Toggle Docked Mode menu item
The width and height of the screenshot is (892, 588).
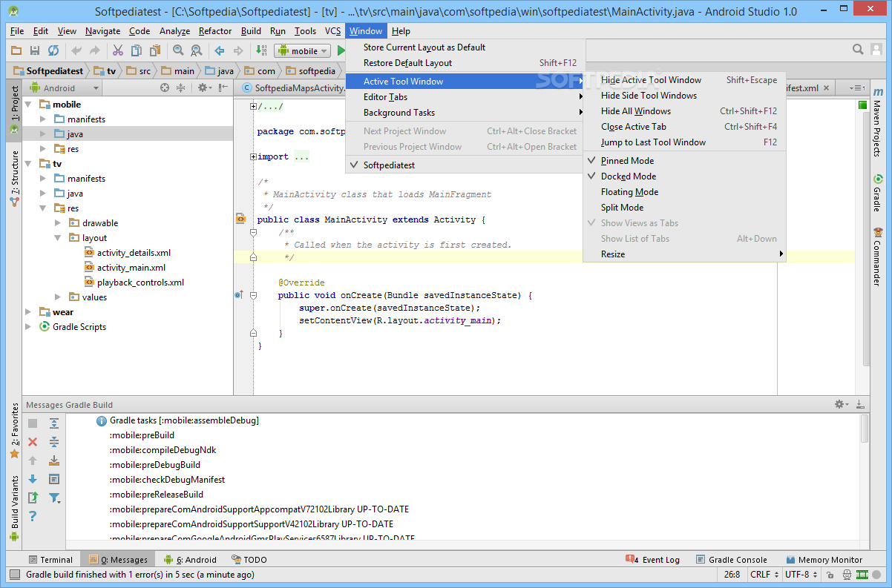point(629,176)
